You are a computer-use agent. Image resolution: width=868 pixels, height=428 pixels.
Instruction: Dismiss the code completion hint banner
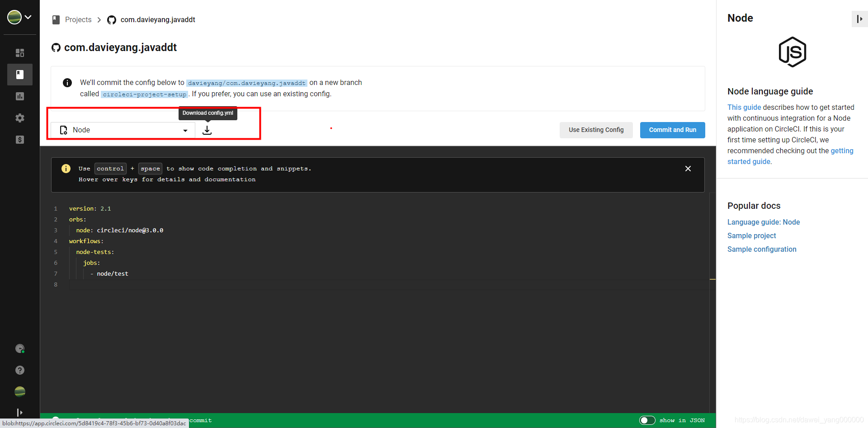[x=688, y=169]
